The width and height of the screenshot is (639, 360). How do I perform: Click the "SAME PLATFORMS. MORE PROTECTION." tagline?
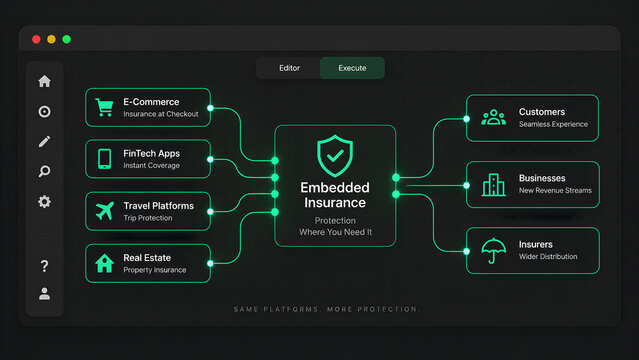(x=326, y=309)
